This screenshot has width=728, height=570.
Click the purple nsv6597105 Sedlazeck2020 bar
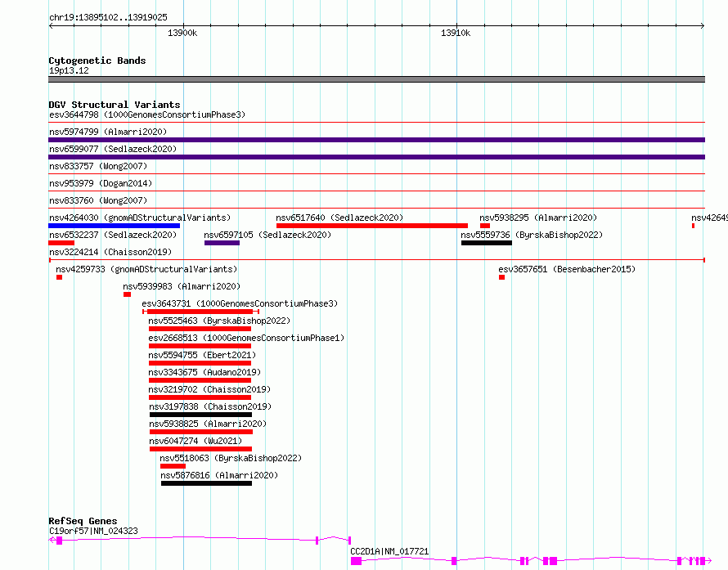222,243
